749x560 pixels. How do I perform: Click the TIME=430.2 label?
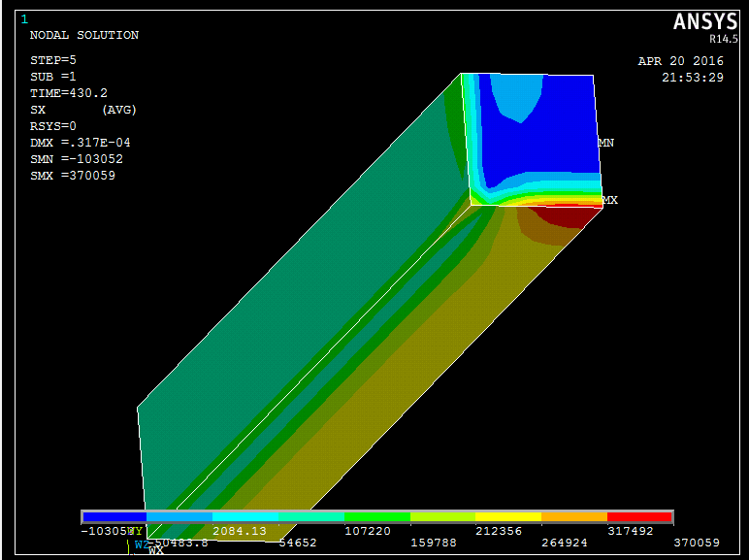(69, 93)
